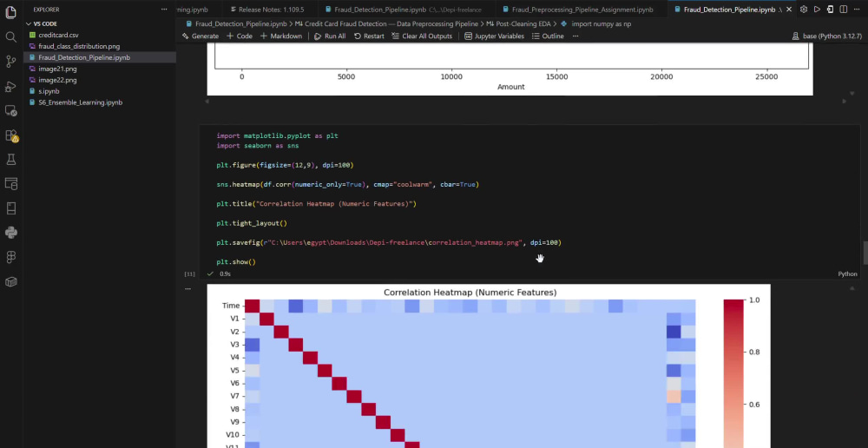The height and width of the screenshot is (448, 868).
Task: Clear All Outputs of the notebook
Action: (422, 36)
